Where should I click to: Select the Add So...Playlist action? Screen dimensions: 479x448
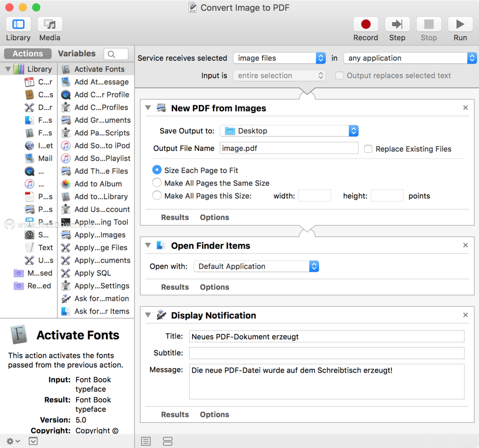96,158
